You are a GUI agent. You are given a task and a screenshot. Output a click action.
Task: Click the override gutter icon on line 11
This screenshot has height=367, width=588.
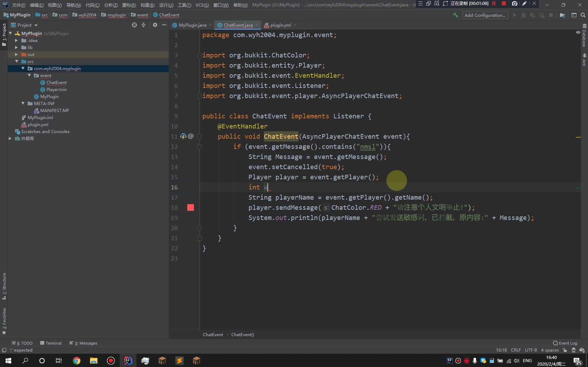183,136
